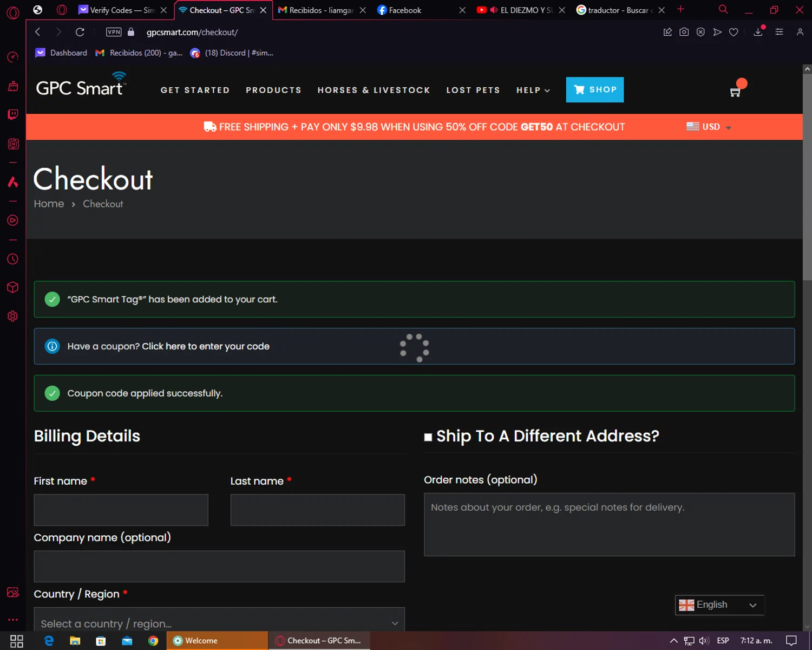Open the Opera speed dial sidebar icon
Image resolution: width=812 pixels, height=650 pixels.
pos(12,57)
